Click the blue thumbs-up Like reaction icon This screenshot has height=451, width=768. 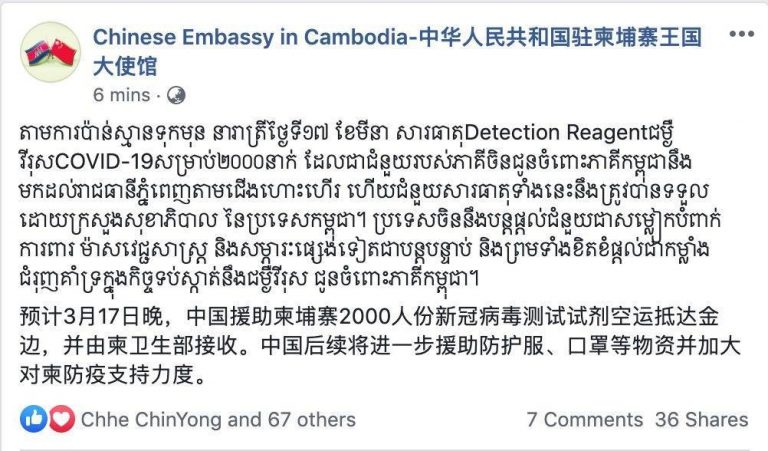click(34, 419)
